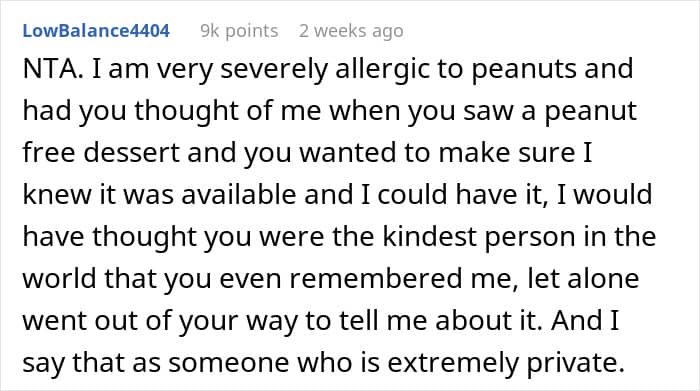Open the LowBalance4404 user profile link

pos(96,31)
